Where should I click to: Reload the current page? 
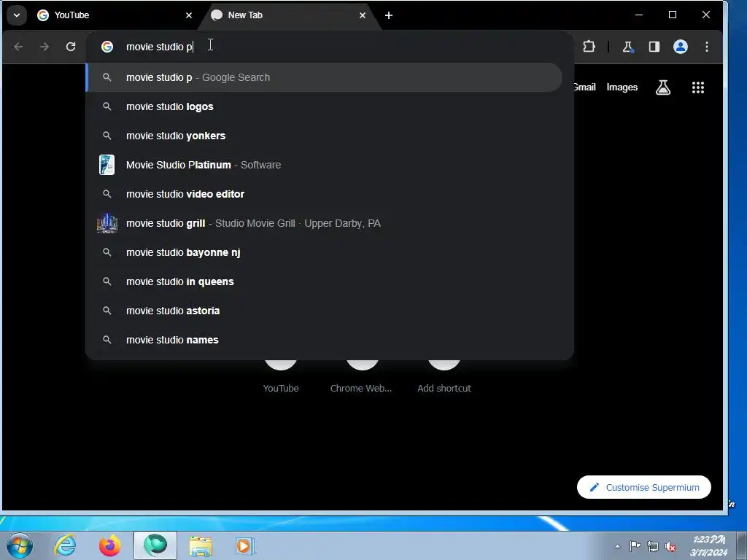click(x=71, y=47)
